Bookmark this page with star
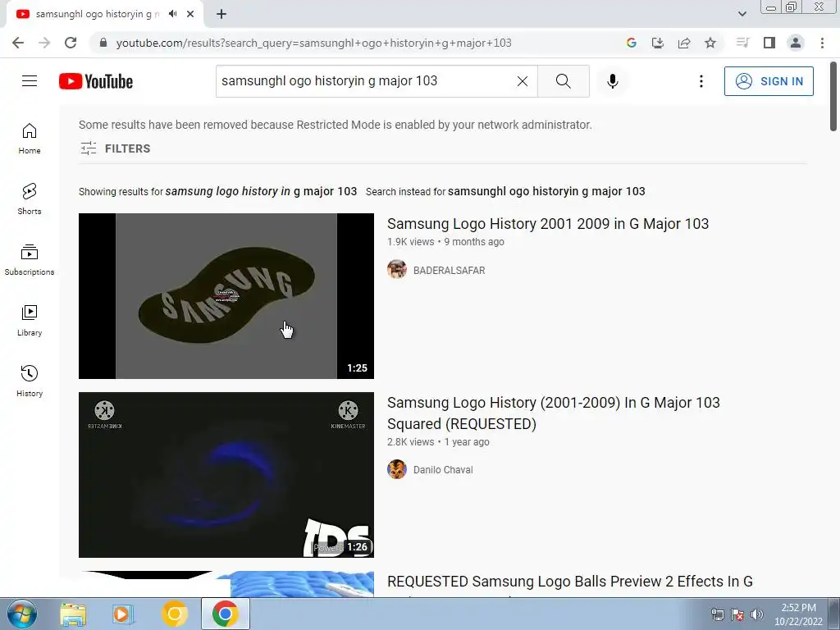Viewport: 840px width, 630px height. click(x=710, y=43)
